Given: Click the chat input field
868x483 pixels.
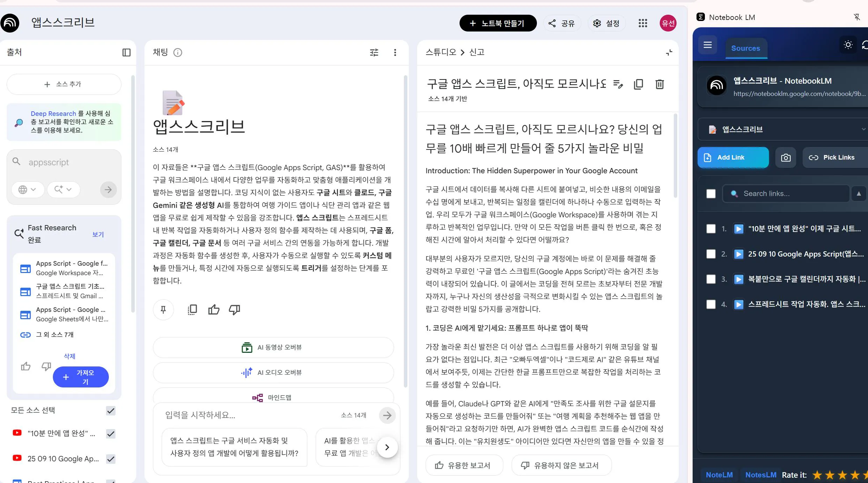Looking at the screenshot, I should [x=245, y=415].
